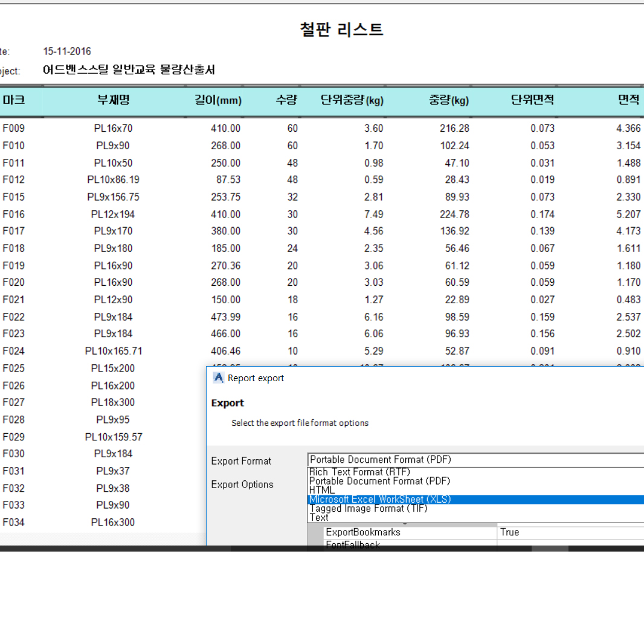Select mark cell F034
This screenshot has width=644, height=644.
(13, 523)
